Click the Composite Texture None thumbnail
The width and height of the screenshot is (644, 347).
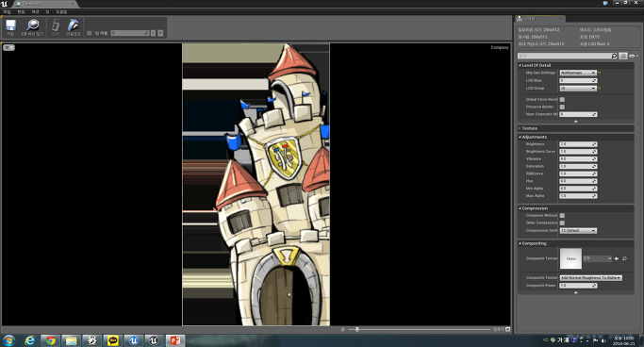[x=570, y=258]
